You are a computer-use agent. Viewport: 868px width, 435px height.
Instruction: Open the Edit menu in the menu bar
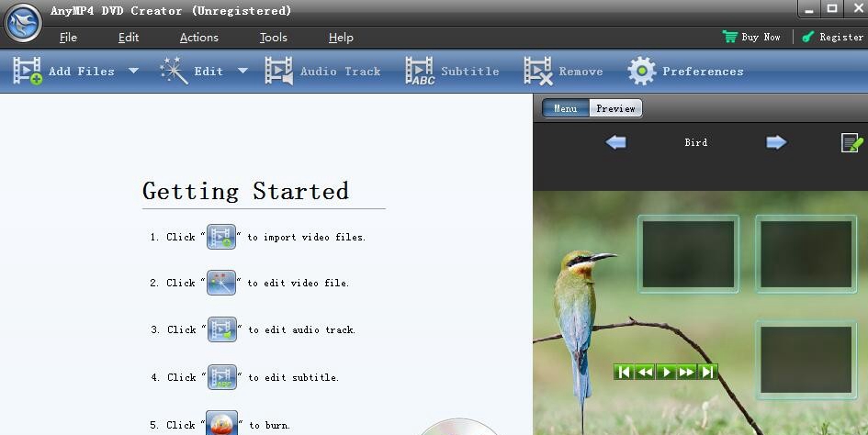tap(129, 37)
